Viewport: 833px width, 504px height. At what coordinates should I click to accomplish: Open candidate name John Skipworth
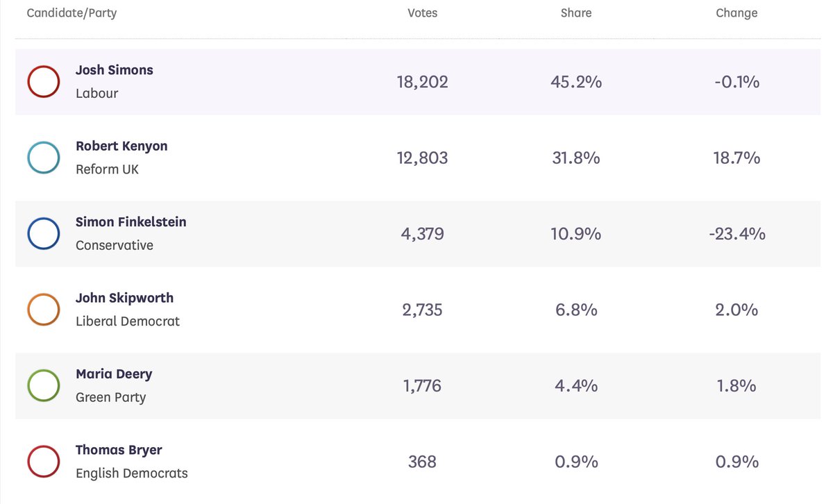125,298
